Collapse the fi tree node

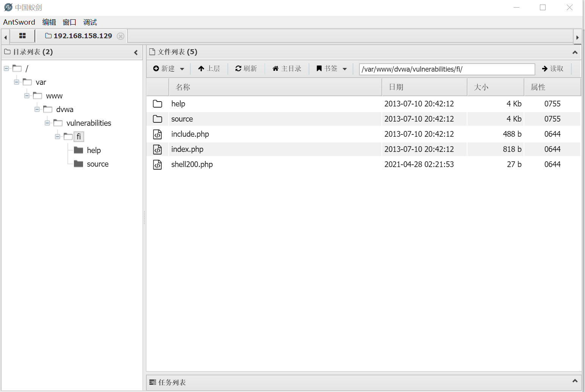(x=58, y=136)
